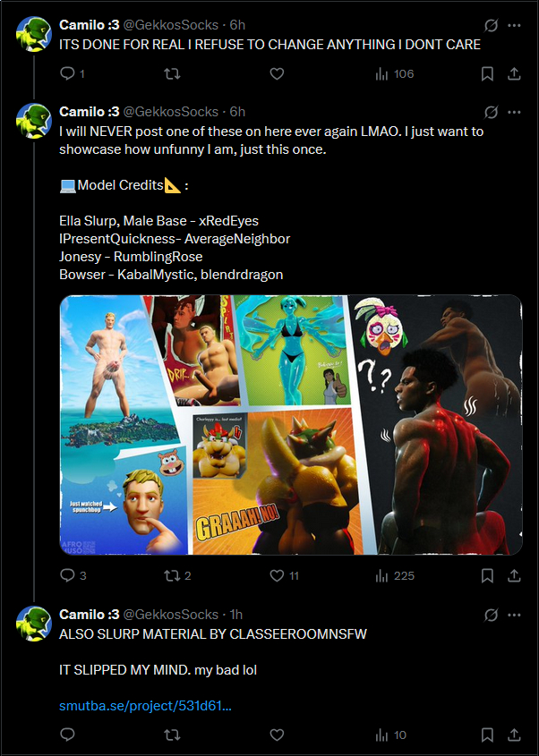The height and width of the screenshot is (756, 539).
Task: Like the first tweet with 106 views
Action: click(277, 73)
